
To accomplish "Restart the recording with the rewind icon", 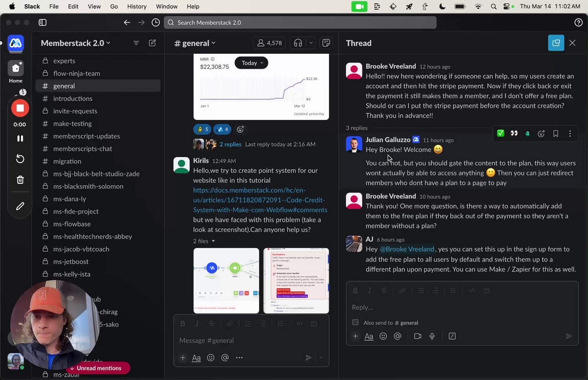I will (20, 159).
